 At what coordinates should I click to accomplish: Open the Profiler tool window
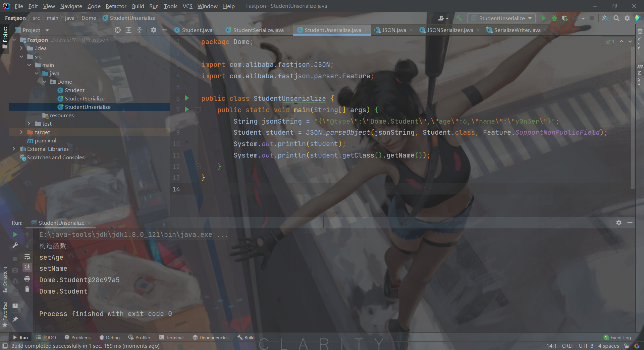click(x=139, y=338)
